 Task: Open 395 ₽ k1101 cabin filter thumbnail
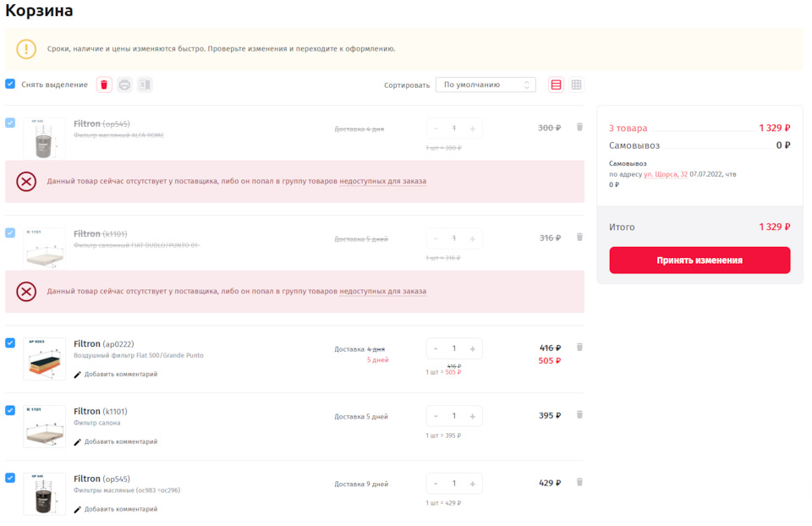point(45,426)
